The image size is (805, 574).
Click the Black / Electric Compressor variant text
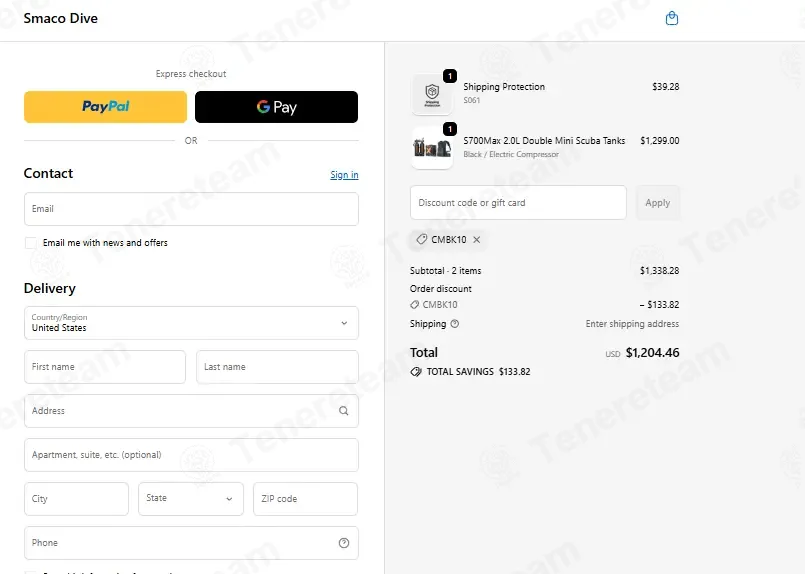pyautogui.click(x=511, y=155)
